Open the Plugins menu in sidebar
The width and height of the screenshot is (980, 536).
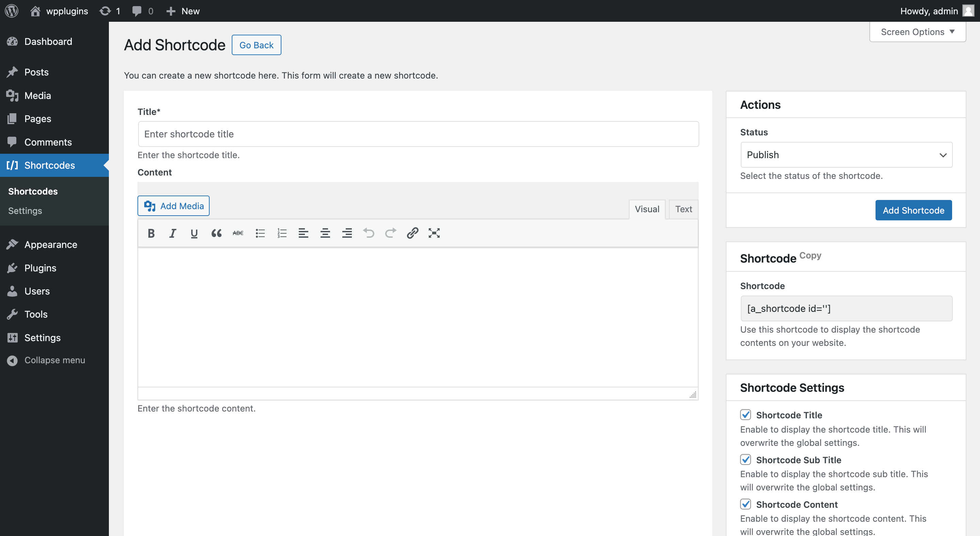(40, 268)
